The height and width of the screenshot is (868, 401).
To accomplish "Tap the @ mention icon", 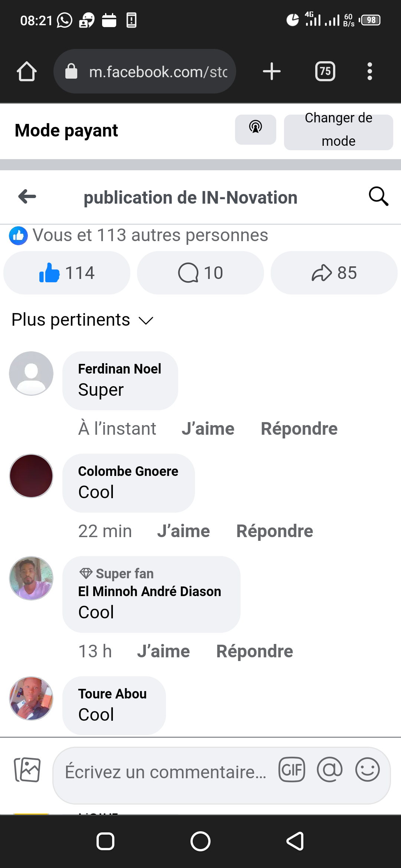I will coord(330,770).
